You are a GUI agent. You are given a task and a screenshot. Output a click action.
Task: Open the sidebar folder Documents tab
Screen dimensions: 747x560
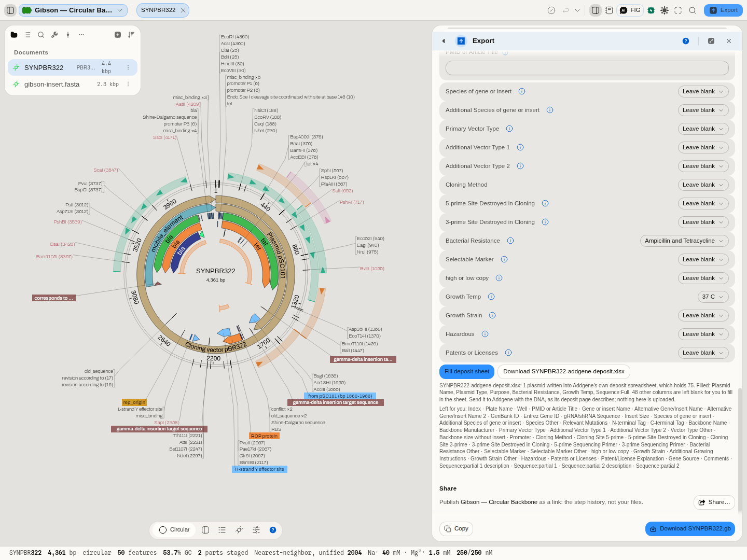[14, 35]
